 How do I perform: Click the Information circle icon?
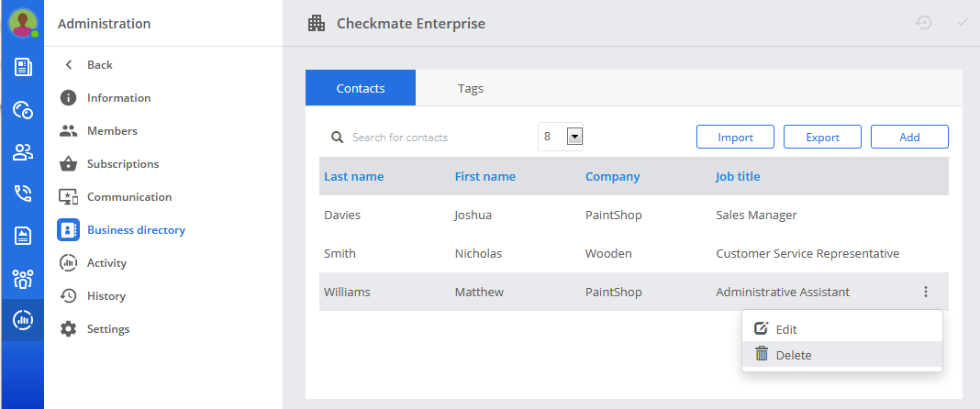68,98
